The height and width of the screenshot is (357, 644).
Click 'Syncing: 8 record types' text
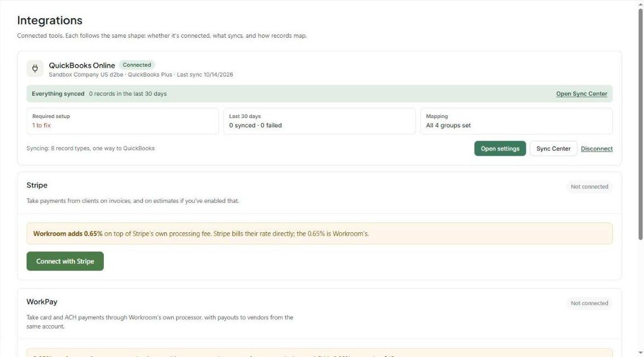coord(90,148)
